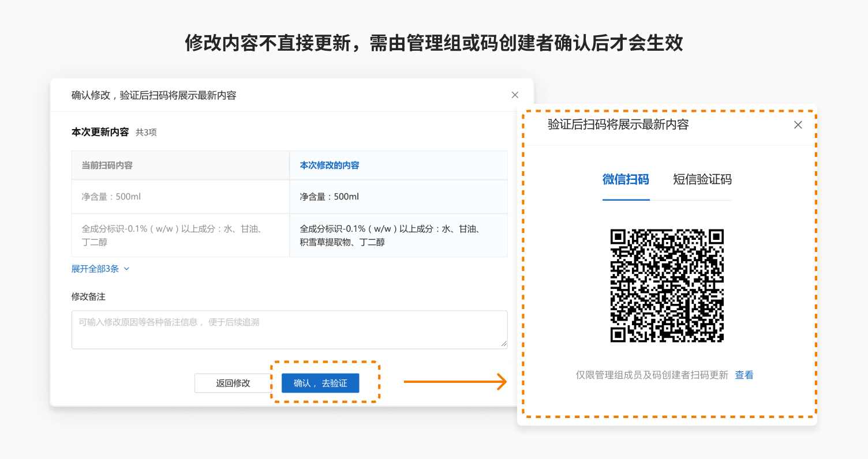Click the blue 确认，去验证 button
The height and width of the screenshot is (459, 868).
tap(320, 383)
